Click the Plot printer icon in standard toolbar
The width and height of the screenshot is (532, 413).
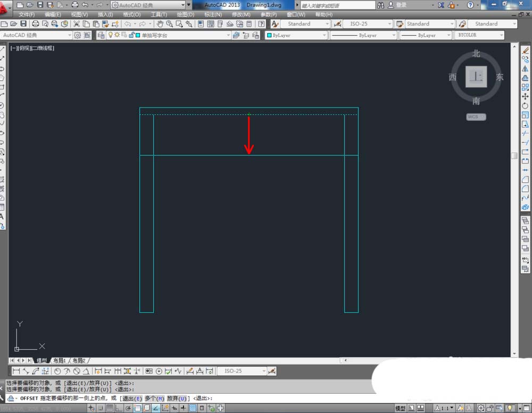point(35,24)
